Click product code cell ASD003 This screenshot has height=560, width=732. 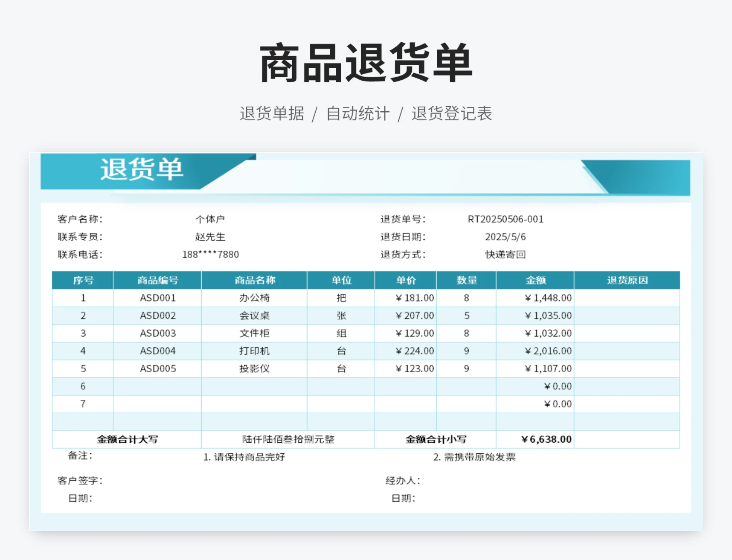point(157,333)
